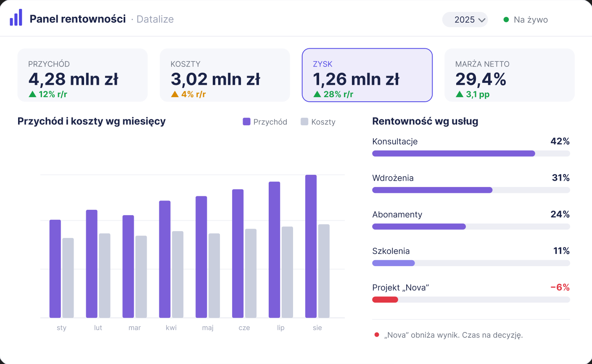Click the green triangle beside 3,1 pp
Image resolution: width=592 pixels, height=364 pixels.
point(460,94)
